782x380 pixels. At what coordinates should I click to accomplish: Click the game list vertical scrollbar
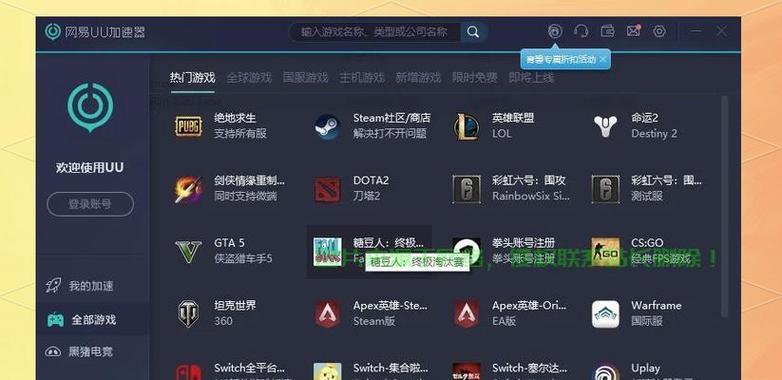[725, 206]
